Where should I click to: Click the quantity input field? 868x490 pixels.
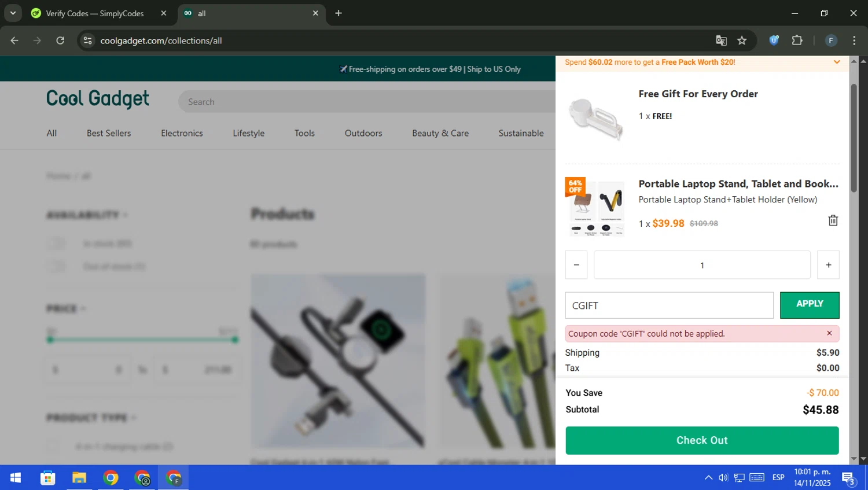point(702,265)
